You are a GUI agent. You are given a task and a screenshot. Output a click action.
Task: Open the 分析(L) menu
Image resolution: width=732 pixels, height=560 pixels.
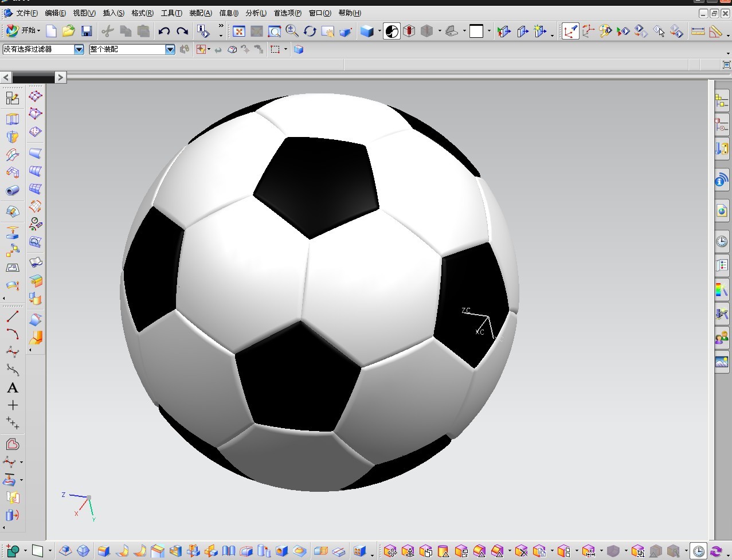256,13
